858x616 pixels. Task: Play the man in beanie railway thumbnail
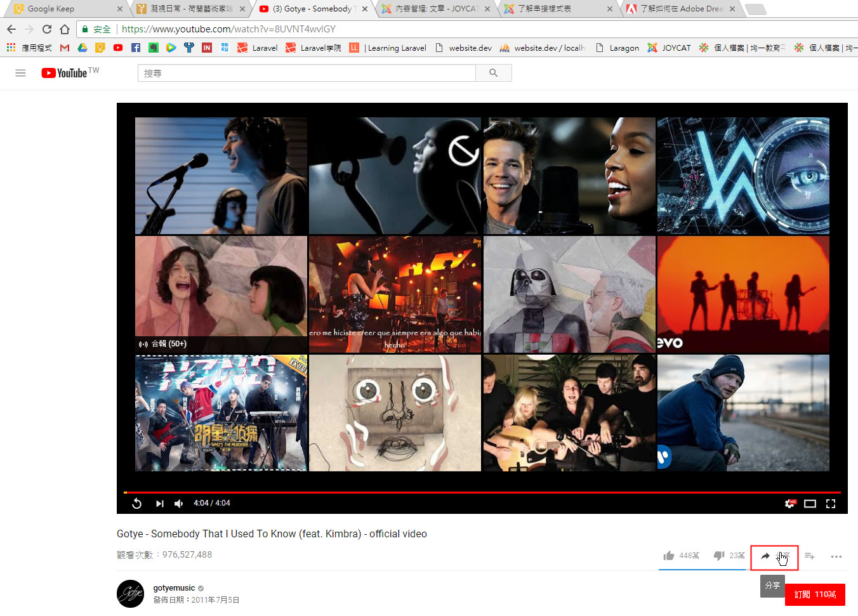pos(743,413)
